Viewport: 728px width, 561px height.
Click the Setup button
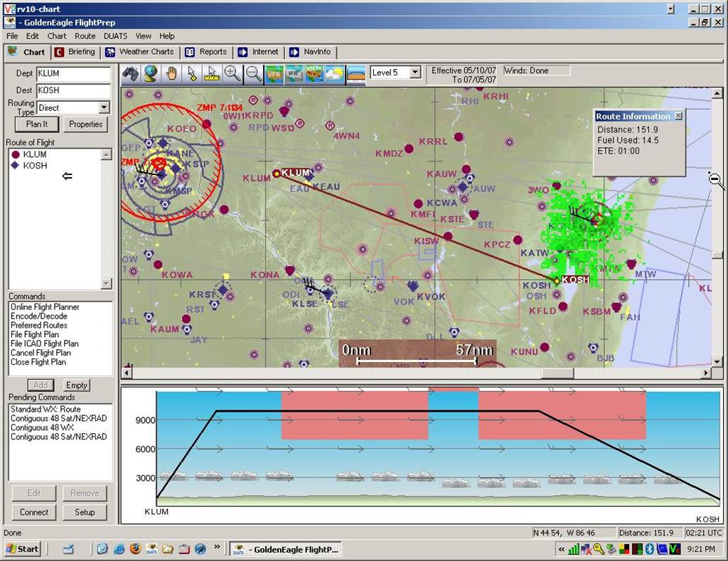pyautogui.click(x=85, y=512)
